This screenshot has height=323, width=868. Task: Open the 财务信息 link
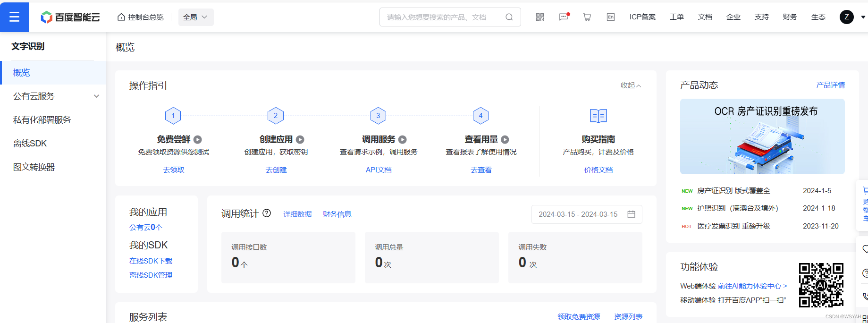(337, 214)
